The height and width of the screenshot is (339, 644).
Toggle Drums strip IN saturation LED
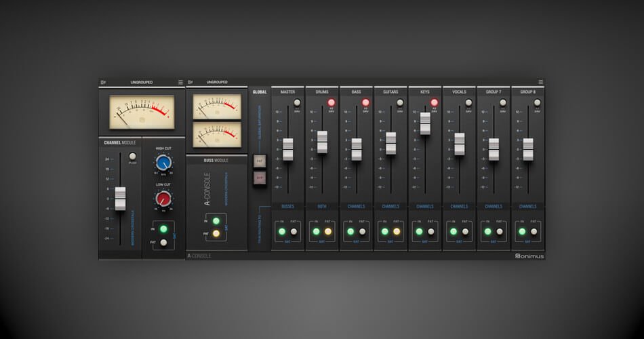317,232
